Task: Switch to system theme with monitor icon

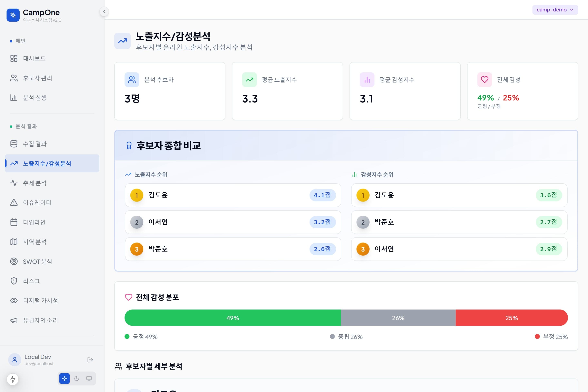Action: click(89, 379)
